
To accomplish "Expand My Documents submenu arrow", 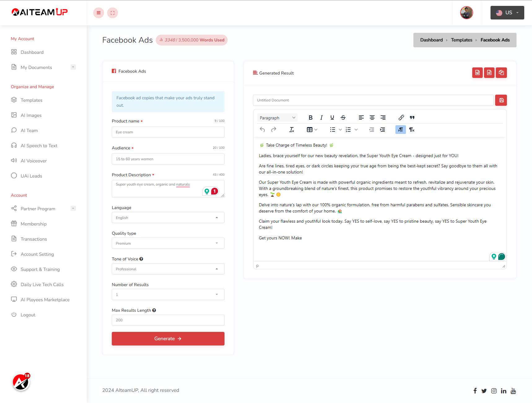I will coord(73,67).
